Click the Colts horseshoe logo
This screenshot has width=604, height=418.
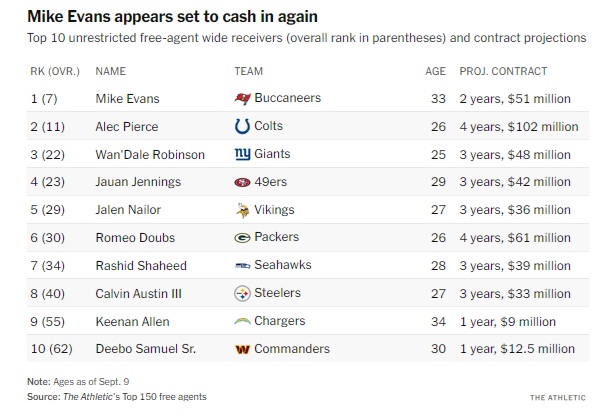(242, 127)
